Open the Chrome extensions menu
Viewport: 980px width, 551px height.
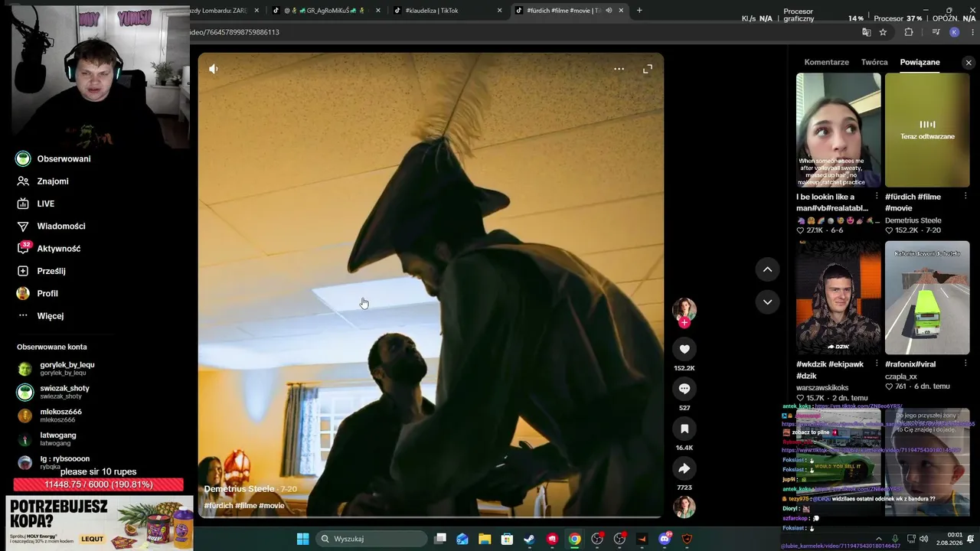click(909, 32)
